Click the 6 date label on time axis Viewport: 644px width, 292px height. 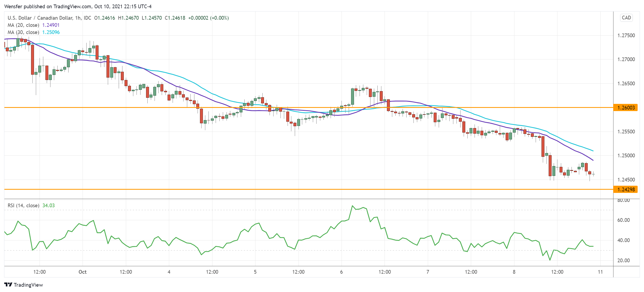342,272
